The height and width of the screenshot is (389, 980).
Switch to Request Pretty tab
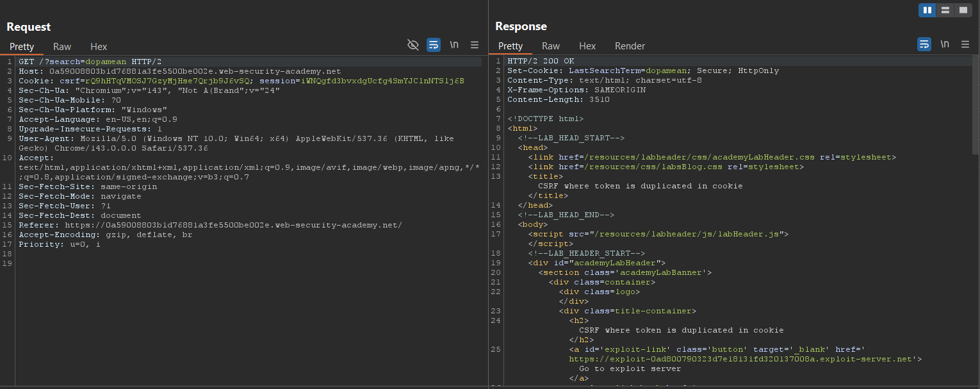(22, 46)
